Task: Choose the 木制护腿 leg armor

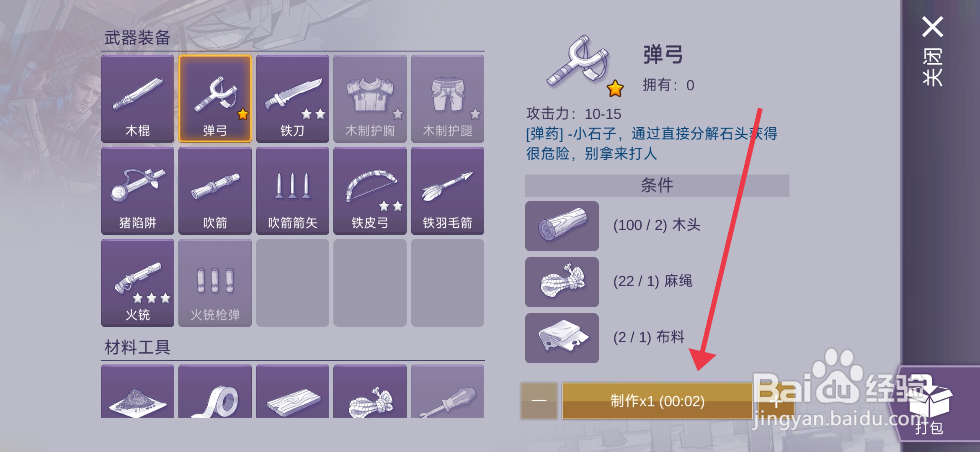Action: (447, 99)
